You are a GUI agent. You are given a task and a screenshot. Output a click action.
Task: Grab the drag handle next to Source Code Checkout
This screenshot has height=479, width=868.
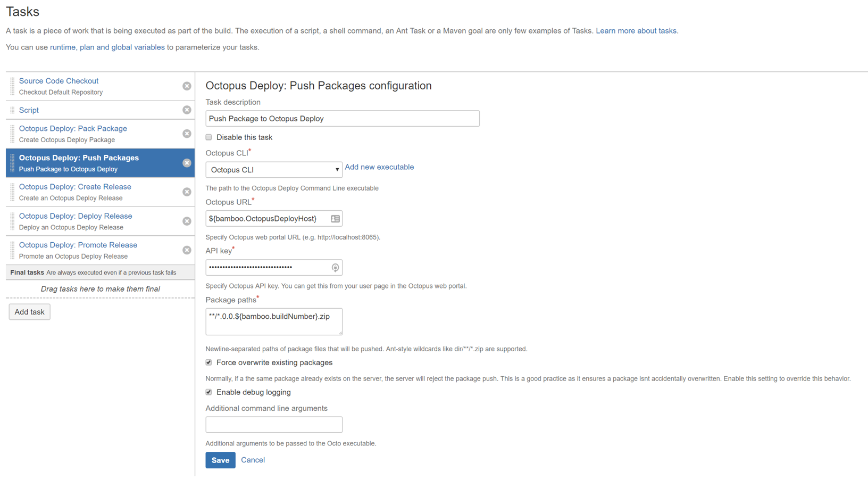pyautogui.click(x=12, y=86)
